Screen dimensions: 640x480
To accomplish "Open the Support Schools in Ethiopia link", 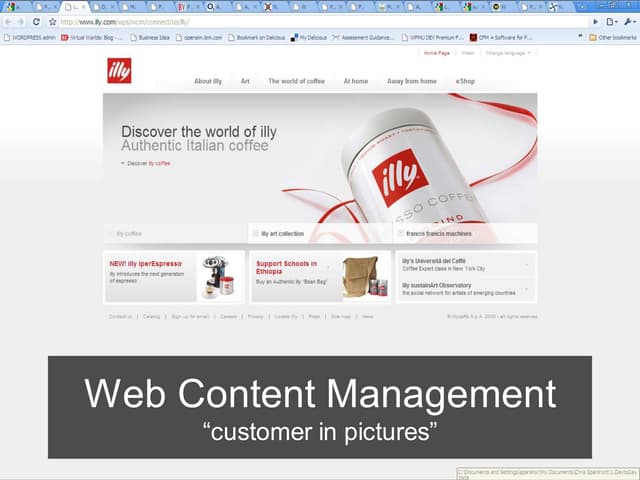I will (286, 264).
